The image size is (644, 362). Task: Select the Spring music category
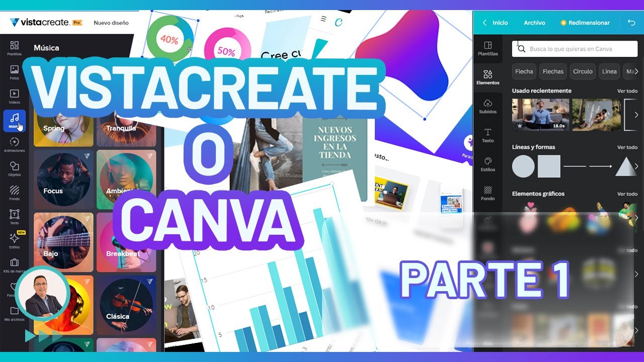coord(63,128)
